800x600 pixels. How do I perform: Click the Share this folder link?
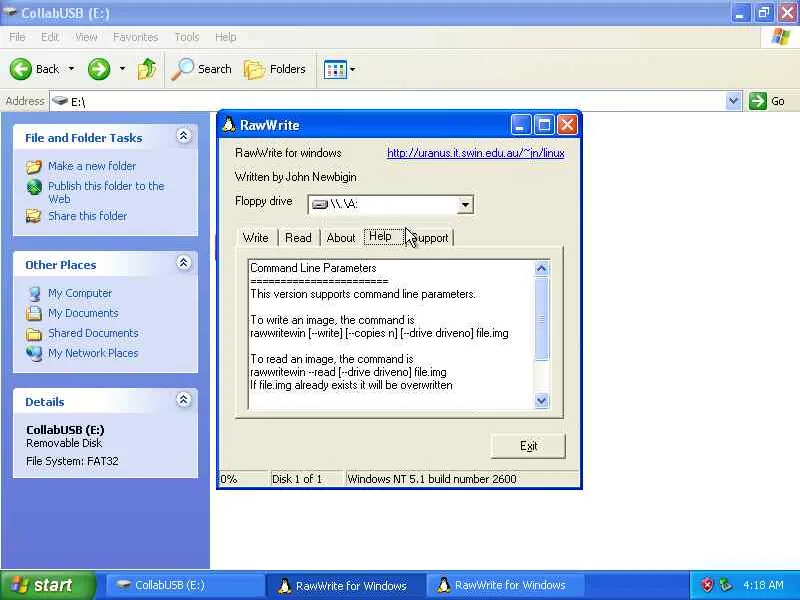[87, 216]
